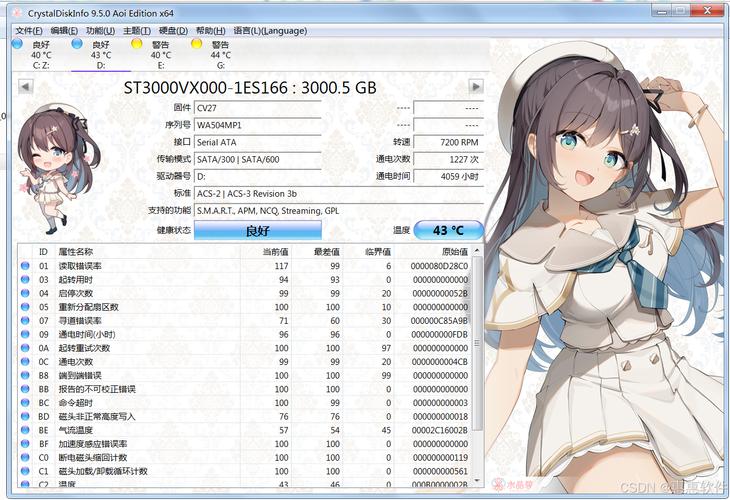Click the serial number field WA504MP1

(257, 125)
